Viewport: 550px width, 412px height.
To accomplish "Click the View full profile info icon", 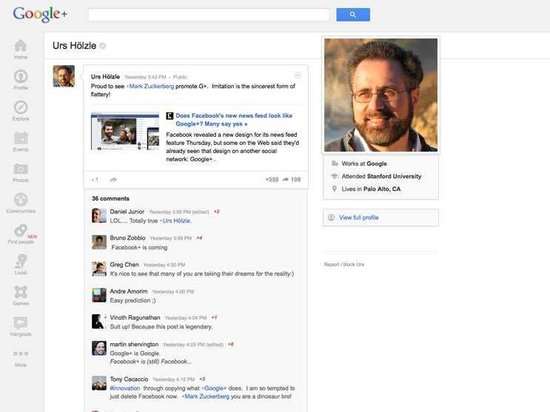I will tap(331, 217).
